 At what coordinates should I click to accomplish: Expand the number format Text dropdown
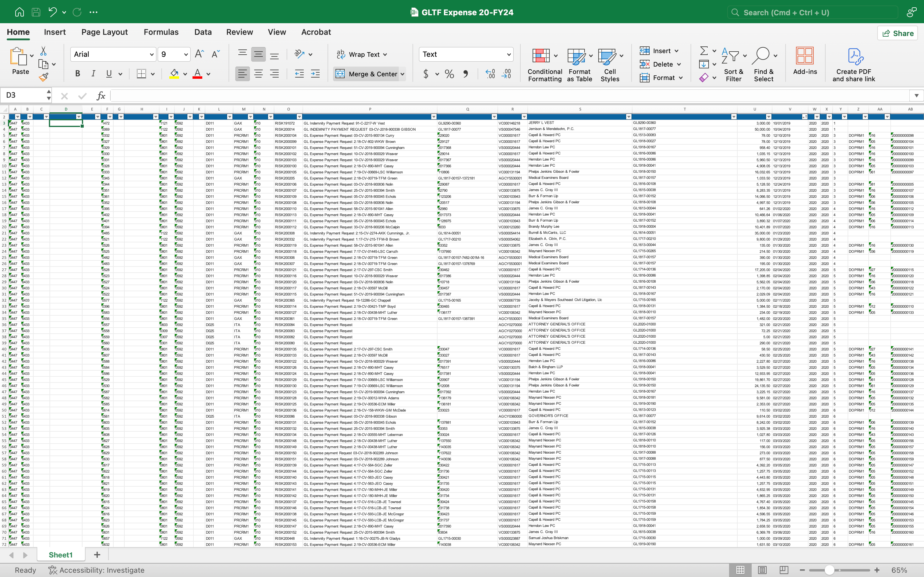coord(508,55)
